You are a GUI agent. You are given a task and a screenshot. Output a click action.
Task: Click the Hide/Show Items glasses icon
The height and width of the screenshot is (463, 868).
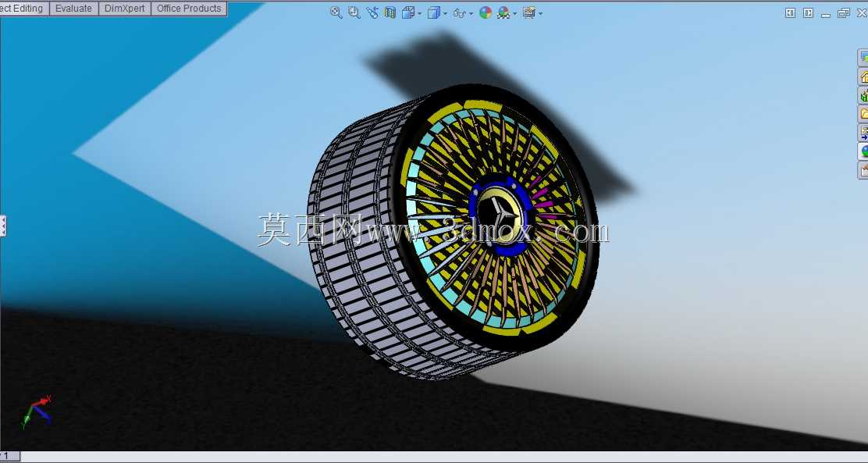click(459, 13)
